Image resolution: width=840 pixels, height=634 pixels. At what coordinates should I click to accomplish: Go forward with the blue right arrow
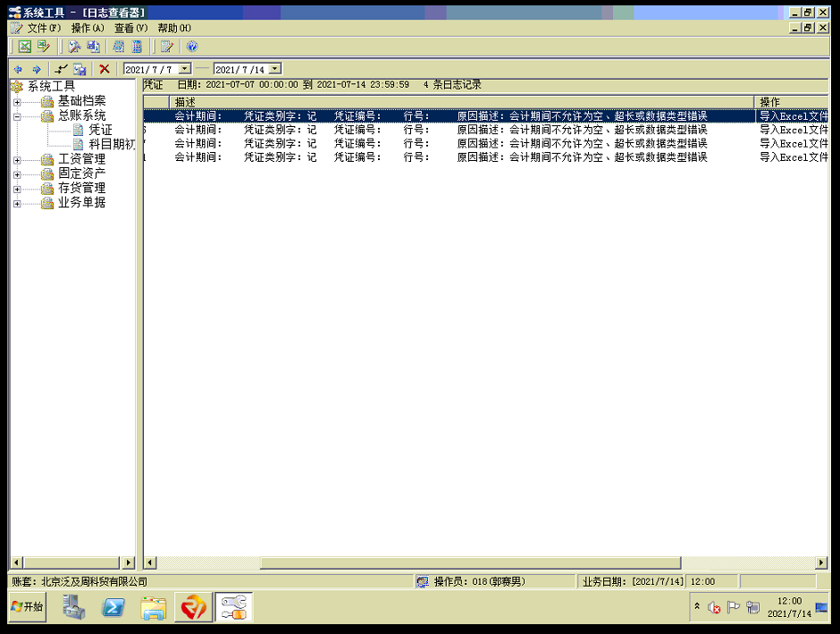click(x=37, y=69)
